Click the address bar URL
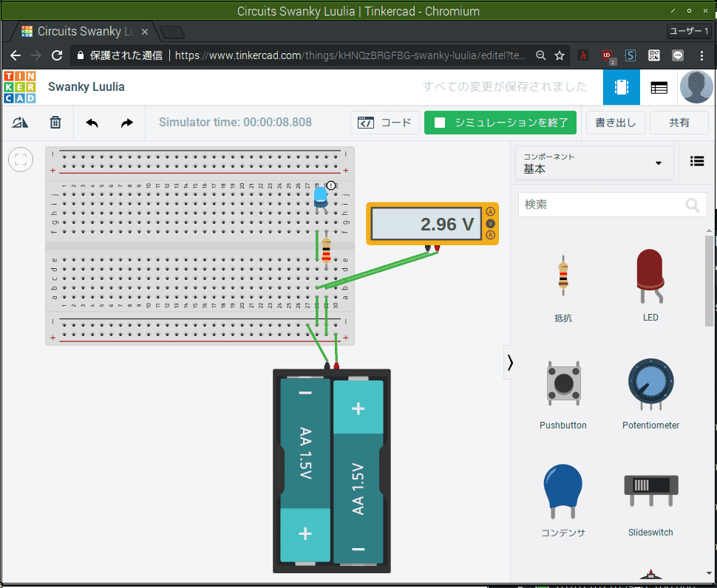717x588 pixels. (350, 55)
